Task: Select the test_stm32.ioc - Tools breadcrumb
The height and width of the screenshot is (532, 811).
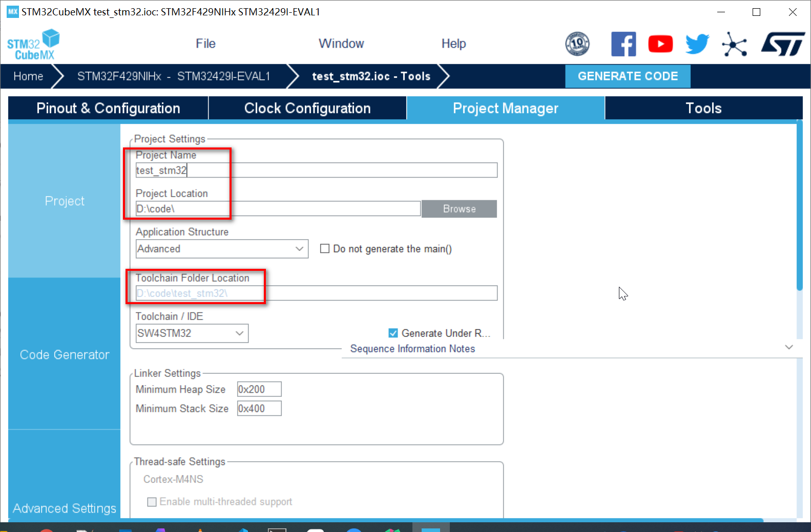Action: tap(371, 76)
